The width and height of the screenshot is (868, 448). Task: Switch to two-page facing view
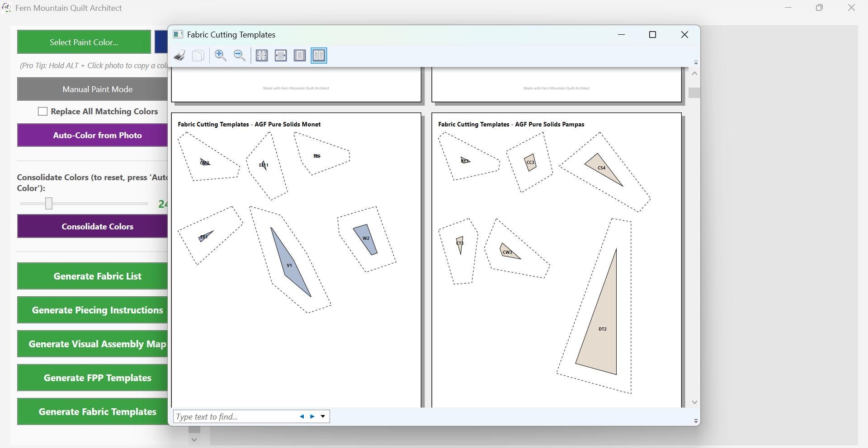point(319,56)
